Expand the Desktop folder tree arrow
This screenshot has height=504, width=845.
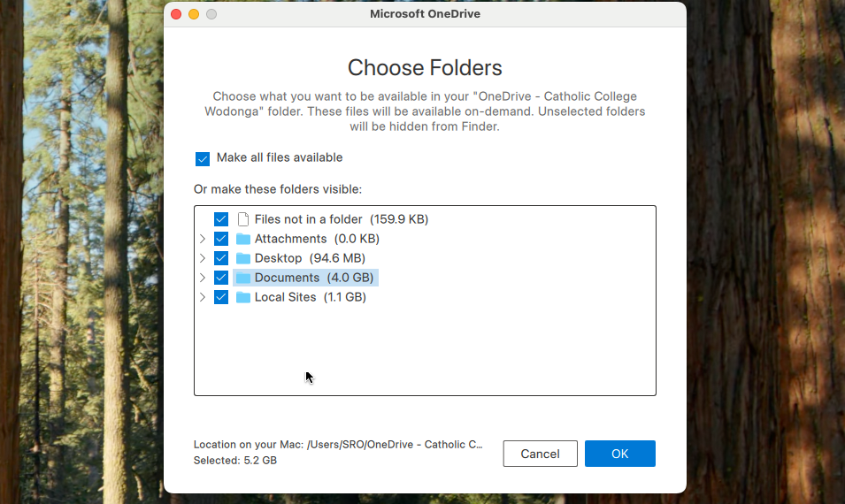click(x=202, y=258)
